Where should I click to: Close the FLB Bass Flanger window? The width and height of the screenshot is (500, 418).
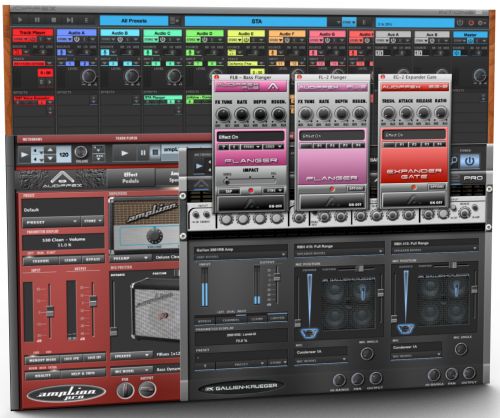coord(216,77)
